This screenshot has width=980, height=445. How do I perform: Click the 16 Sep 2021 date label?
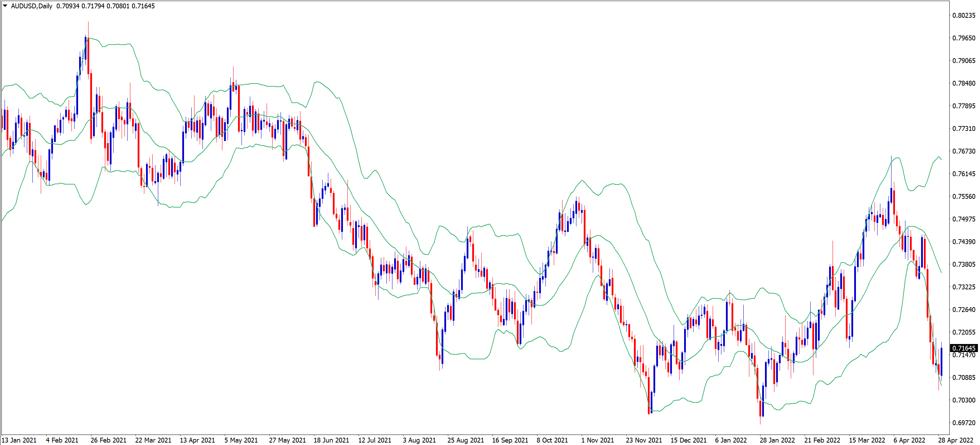coord(510,440)
